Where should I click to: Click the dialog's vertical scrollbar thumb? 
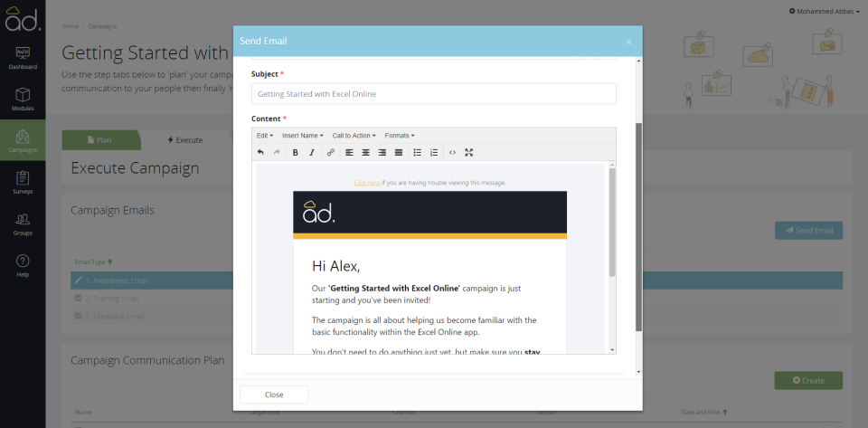click(639, 227)
